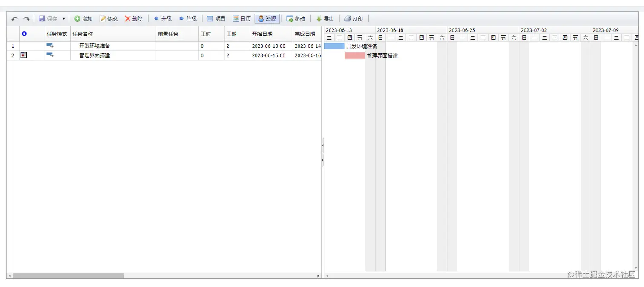This screenshot has width=644, height=287.
Task: Click week header 2023-07-02
Action: (x=555, y=30)
